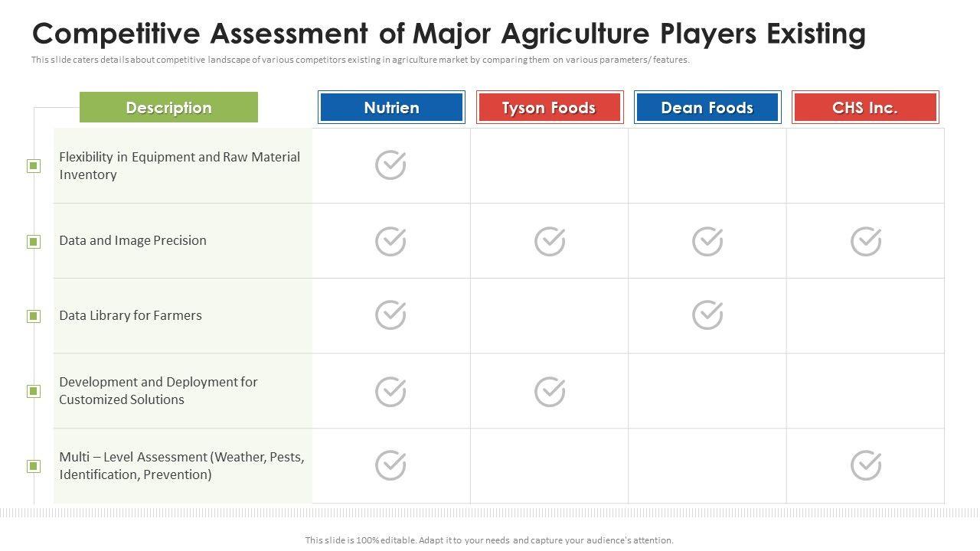The height and width of the screenshot is (551, 980).
Task: Click green bullet beside Flexibility in Equipment row
Action: [34, 166]
